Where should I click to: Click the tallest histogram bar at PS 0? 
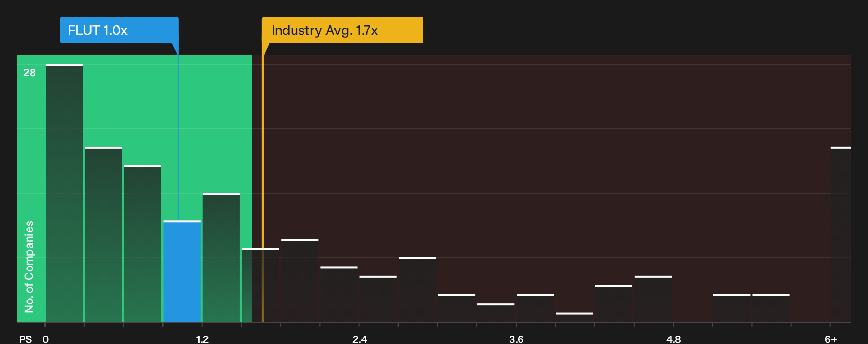pos(64,193)
